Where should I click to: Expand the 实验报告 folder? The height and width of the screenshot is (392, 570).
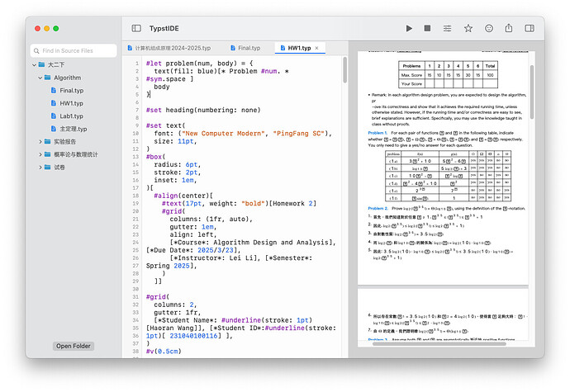(x=40, y=142)
